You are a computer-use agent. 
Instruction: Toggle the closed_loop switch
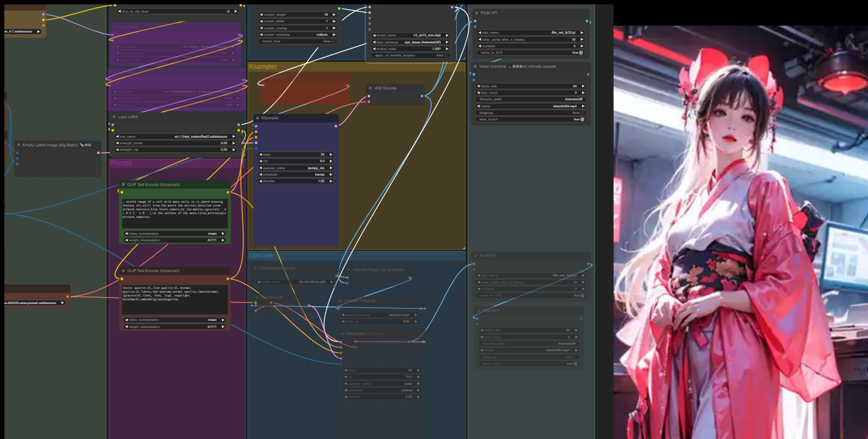(333, 41)
